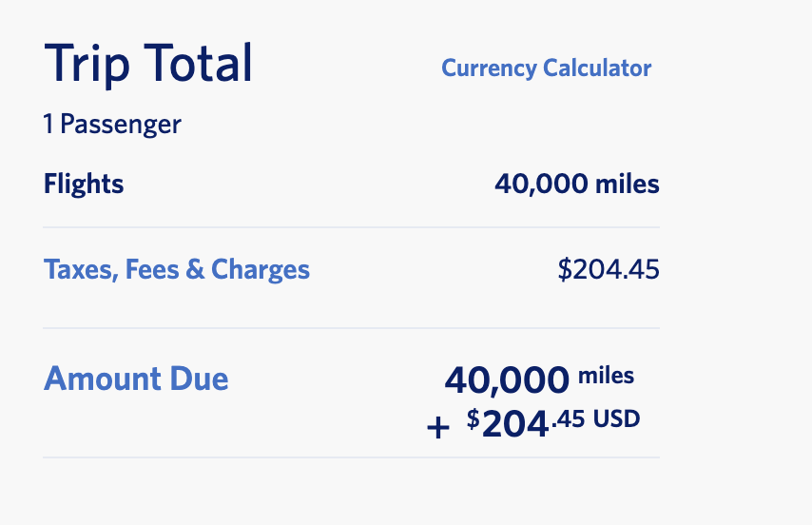Click the $204.45 taxes amount

point(609,269)
